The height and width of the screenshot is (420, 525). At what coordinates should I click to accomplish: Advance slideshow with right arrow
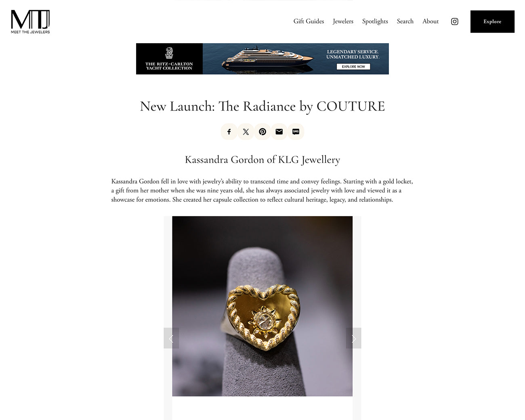click(x=354, y=338)
